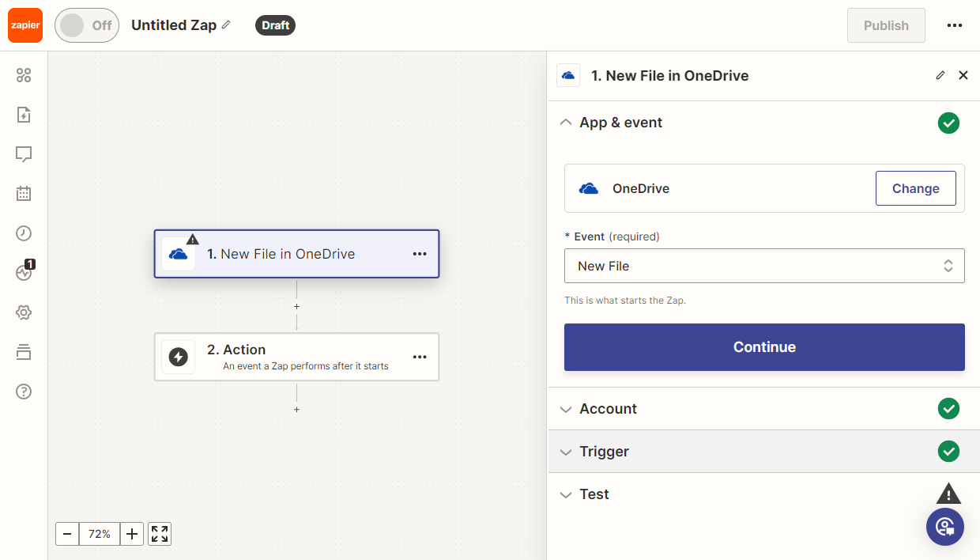The image size is (980, 560).
Task: Open the apps grid icon in sidebar
Action: (x=24, y=75)
